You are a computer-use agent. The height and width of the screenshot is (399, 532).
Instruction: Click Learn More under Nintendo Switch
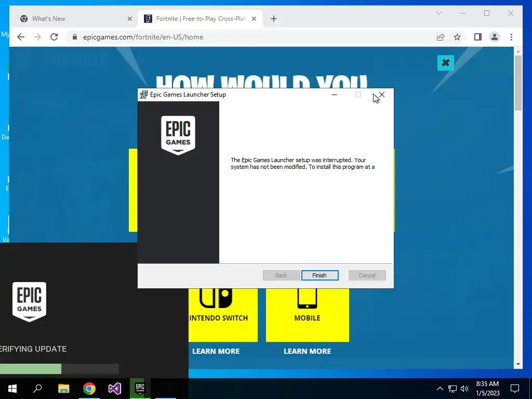pyautogui.click(x=216, y=351)
